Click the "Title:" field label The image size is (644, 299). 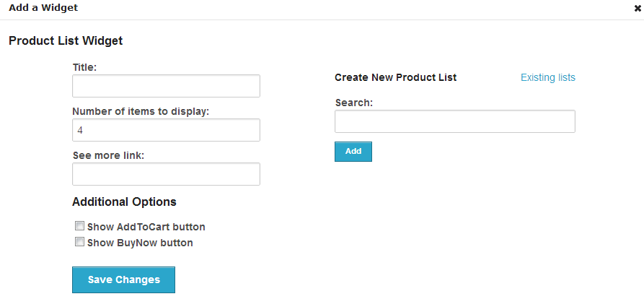[84, 67]
